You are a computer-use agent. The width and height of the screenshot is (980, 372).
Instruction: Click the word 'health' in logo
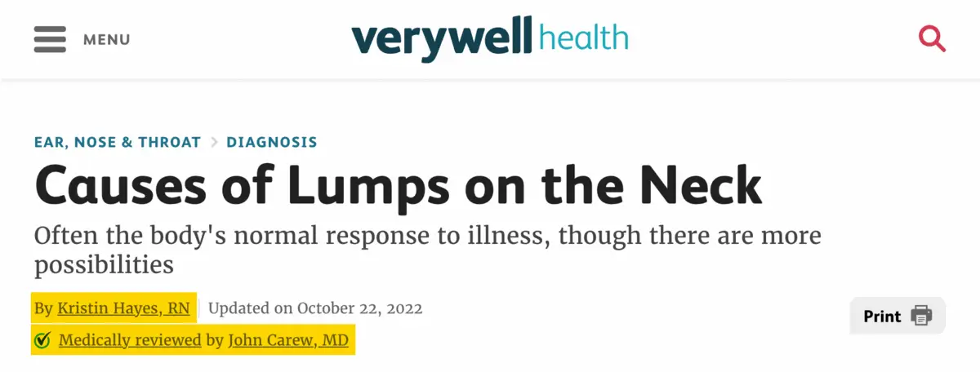(584, 37)
